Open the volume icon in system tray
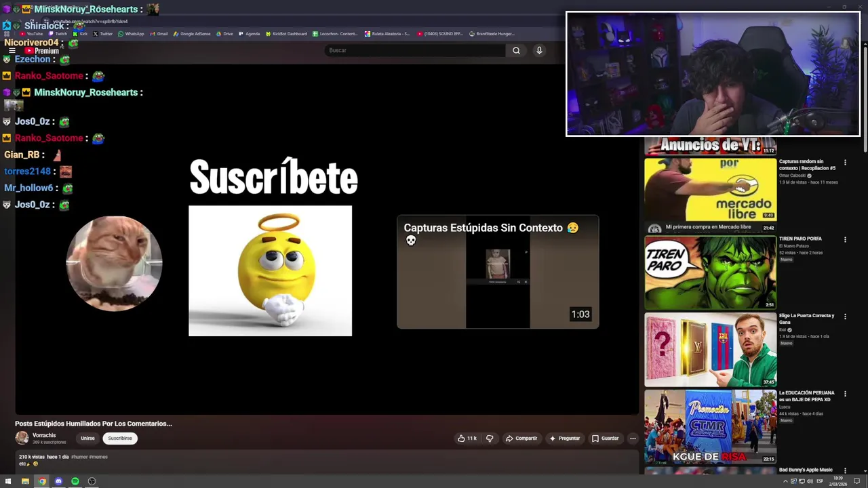 pos(810,481)
